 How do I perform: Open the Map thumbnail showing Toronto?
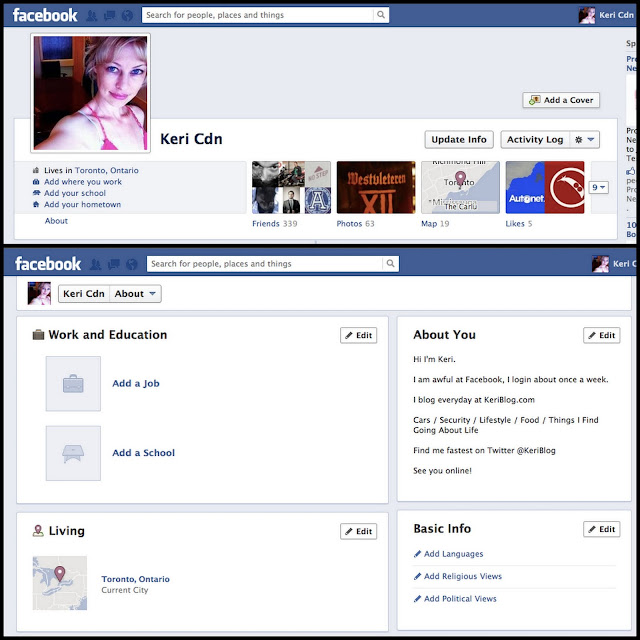point(460,187)
